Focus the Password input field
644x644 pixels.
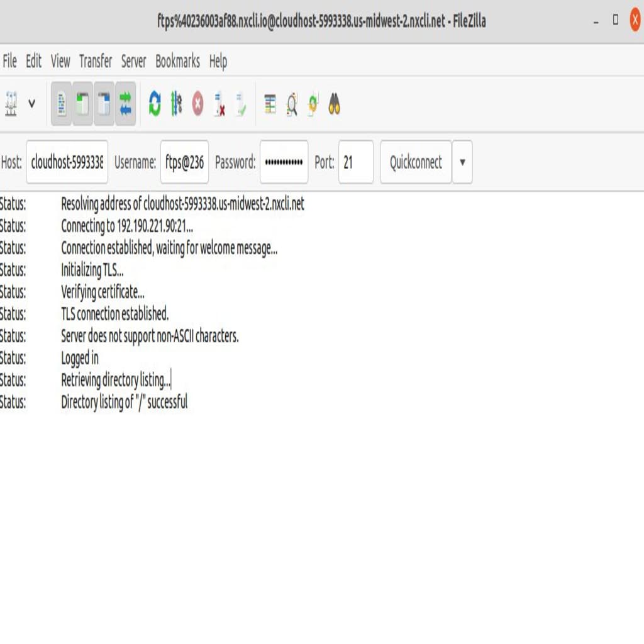coord(284,162)
